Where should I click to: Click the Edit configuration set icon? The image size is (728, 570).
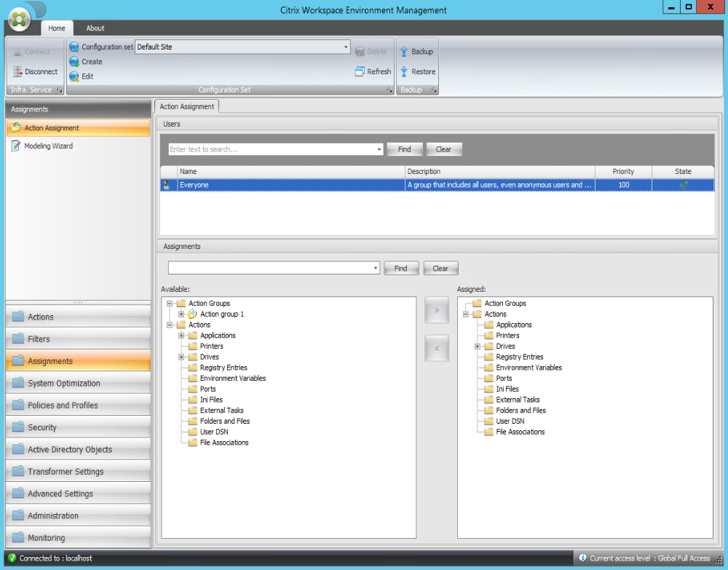coord(74,76)
